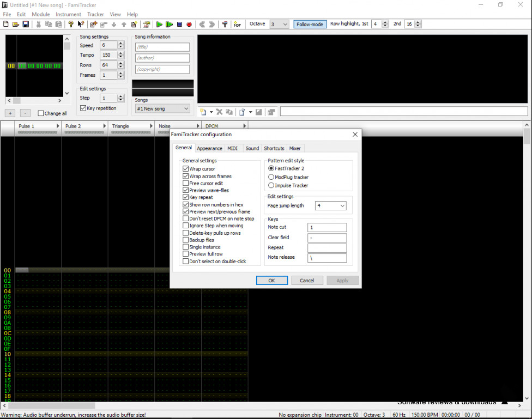
Task: Enable the Change all checkbox
Action: pos(41,113)
